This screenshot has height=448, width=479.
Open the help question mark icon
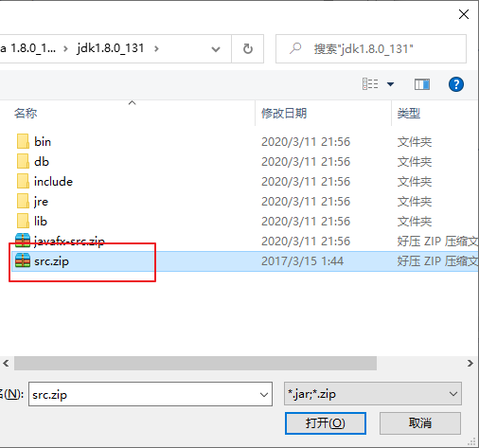tap(456, 84)
